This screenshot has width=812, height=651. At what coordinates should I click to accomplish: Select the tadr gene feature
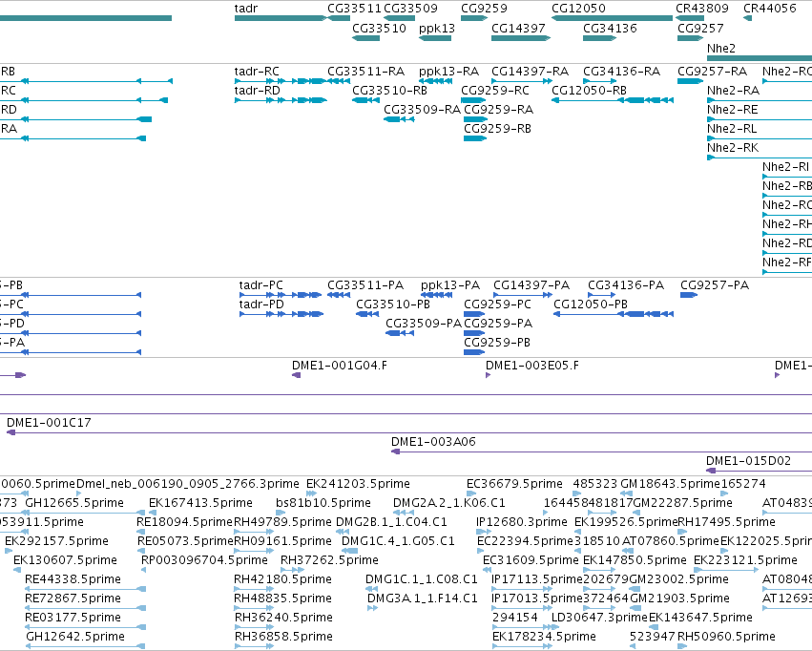coord(281,18)
